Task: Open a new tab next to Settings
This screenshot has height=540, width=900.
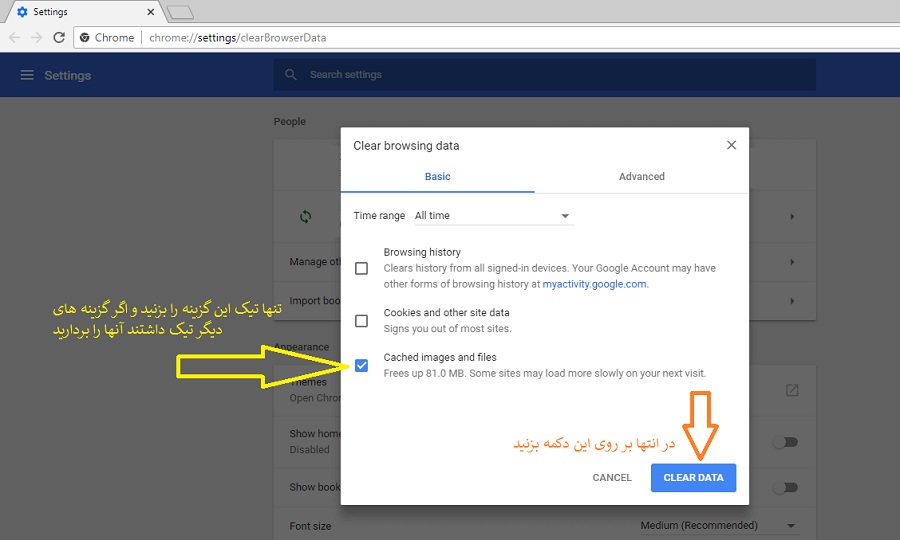Action: coord(180,12)
